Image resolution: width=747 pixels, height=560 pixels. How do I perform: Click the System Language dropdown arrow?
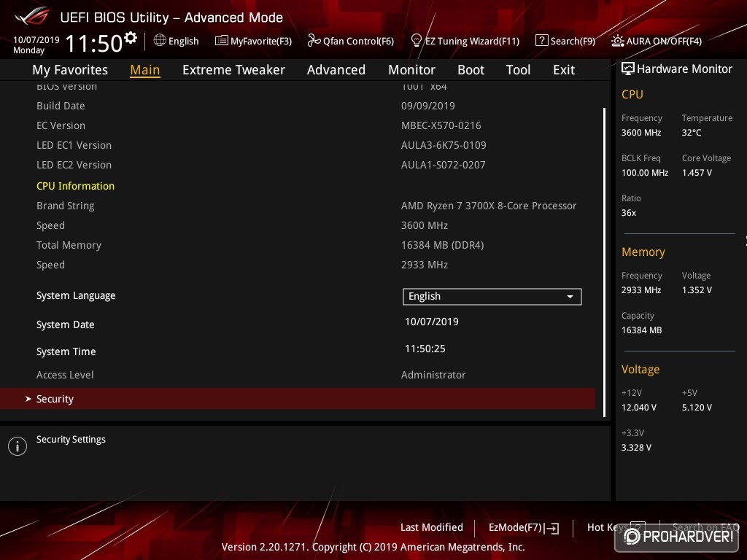click(570, 297)
